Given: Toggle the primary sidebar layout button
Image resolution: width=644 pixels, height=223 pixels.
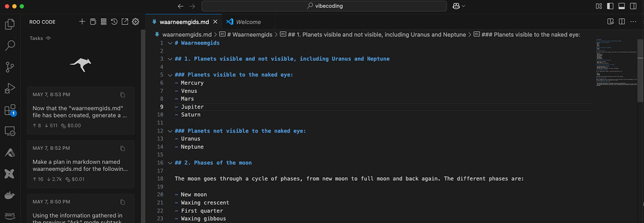Looking at the screenshot, I should [610, 6].
